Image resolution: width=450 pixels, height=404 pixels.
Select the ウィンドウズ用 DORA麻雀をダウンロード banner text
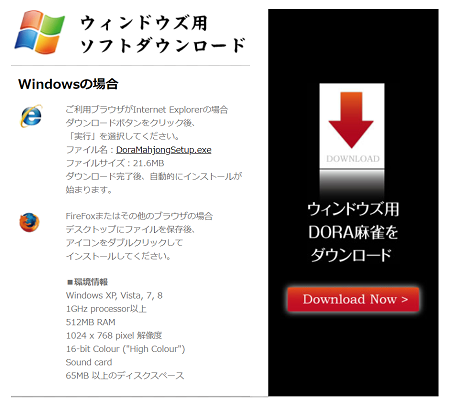pyautogui.click(x=353, y=232)
